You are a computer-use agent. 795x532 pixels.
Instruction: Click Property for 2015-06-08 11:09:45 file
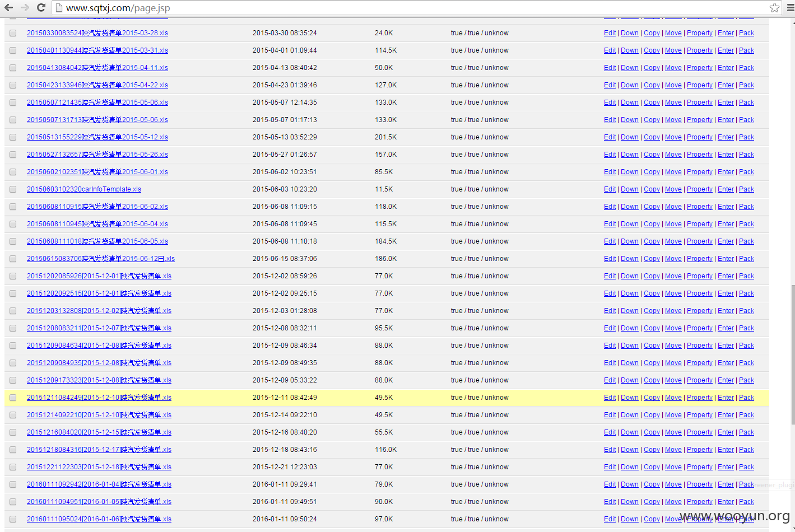click(x=700, y=224)
